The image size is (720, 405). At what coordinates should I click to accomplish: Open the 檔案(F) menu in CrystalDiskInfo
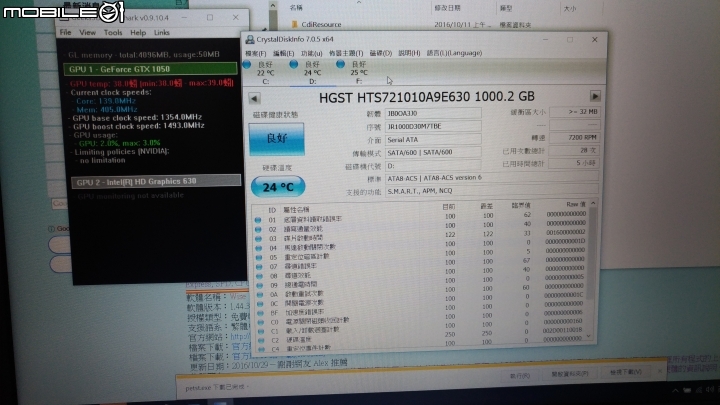256,53
